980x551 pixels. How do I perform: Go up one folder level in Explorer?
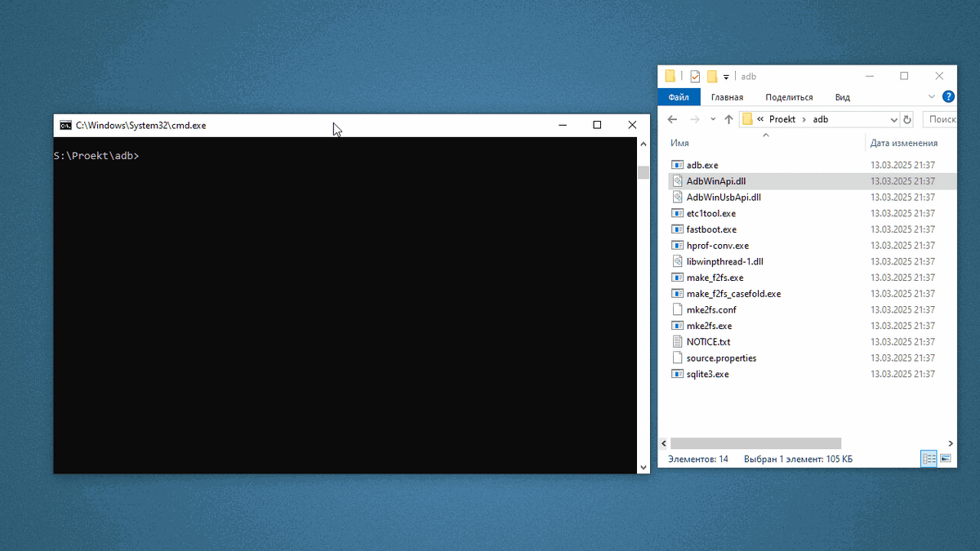point(728,119)
